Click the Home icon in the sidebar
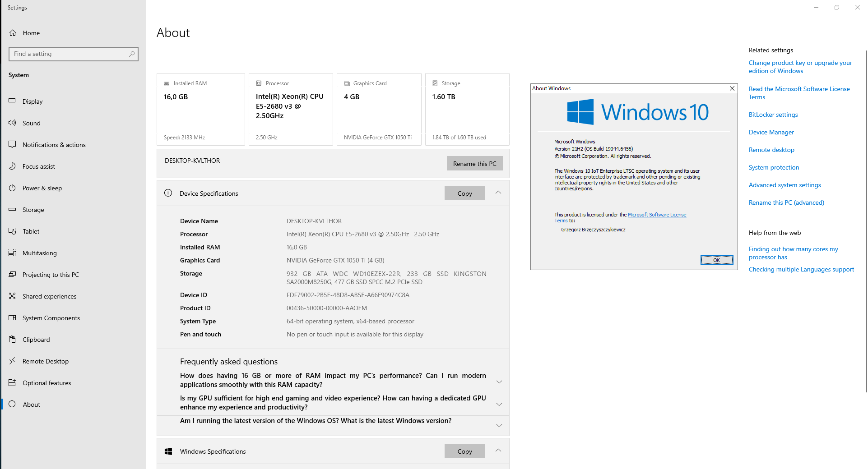Screen dimensions: 868x469 point(13,33)
